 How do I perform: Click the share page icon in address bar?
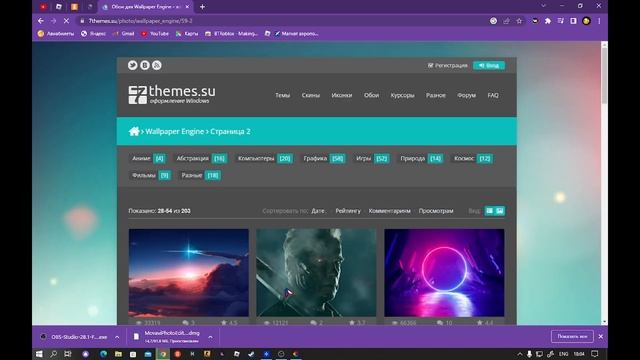507,21
